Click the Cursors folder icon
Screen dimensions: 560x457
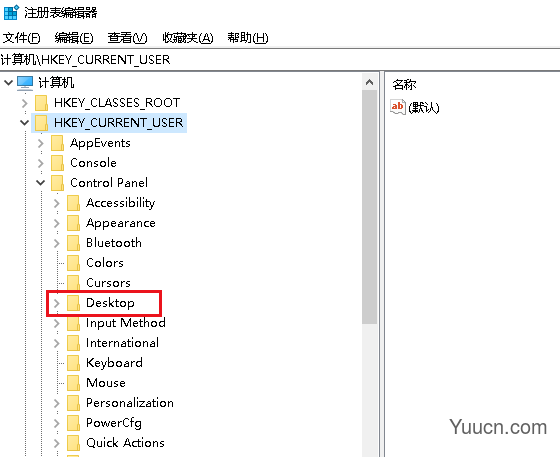coord(74,283)
